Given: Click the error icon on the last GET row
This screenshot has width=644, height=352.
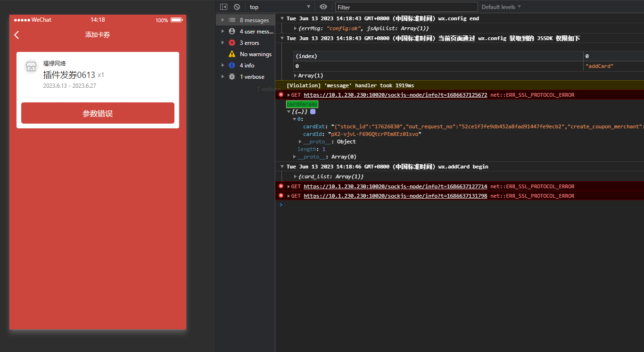Looking at the screenshot, I should pyautogui.click(x=281, y=195).
